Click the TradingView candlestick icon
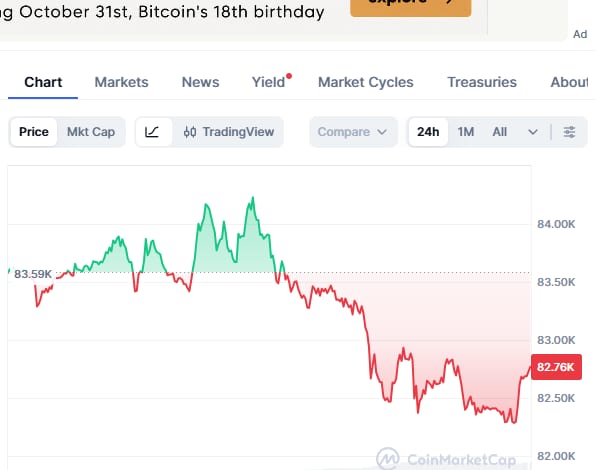This screenshot has height=470, width=596. (x=190, y=132)
